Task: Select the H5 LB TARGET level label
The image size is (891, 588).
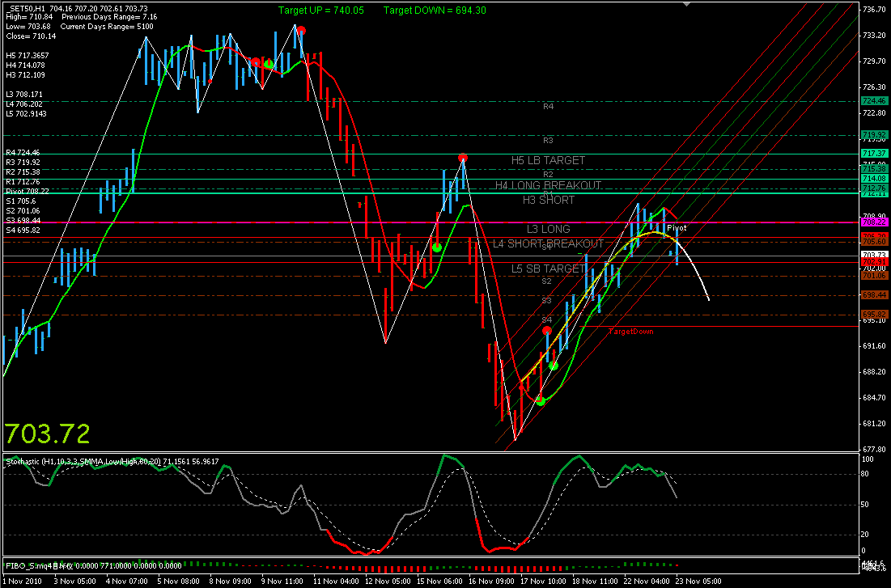Action: click(x=548, y=160)
